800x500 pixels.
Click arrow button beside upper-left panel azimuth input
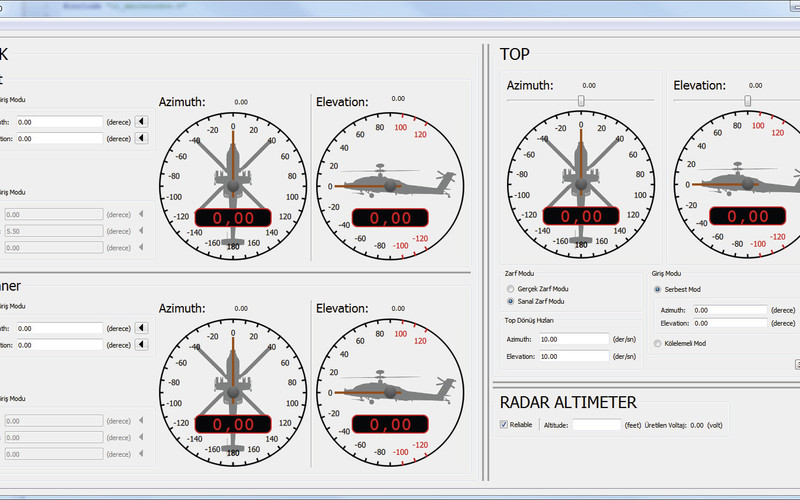(142, 121)
